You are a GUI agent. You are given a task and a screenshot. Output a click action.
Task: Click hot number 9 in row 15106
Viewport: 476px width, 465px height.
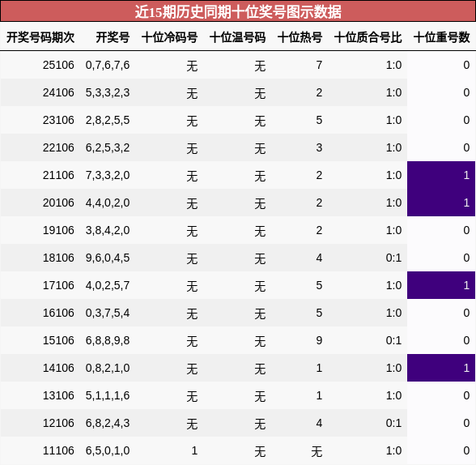[x=319, y=340]
